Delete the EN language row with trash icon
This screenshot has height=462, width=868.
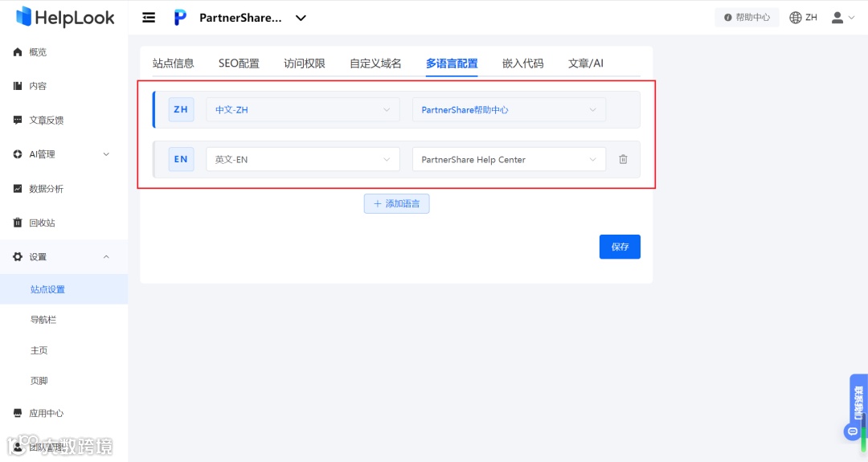point(624,159)
